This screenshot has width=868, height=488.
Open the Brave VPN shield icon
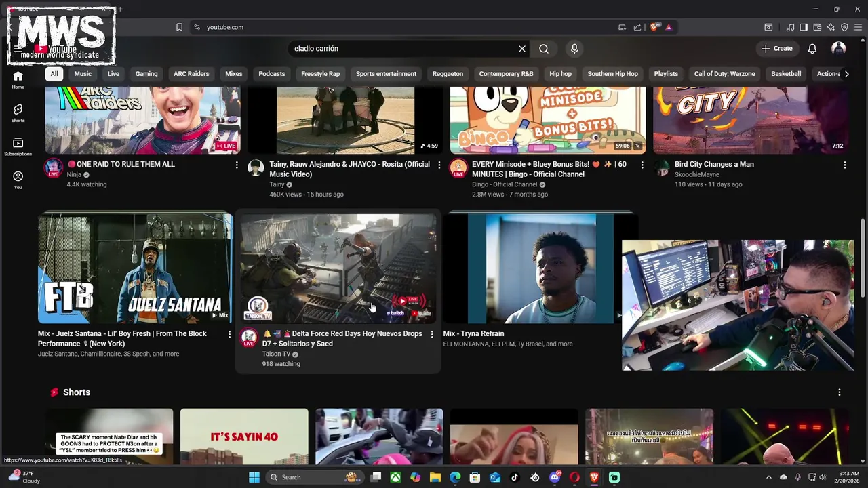(844, 27)
